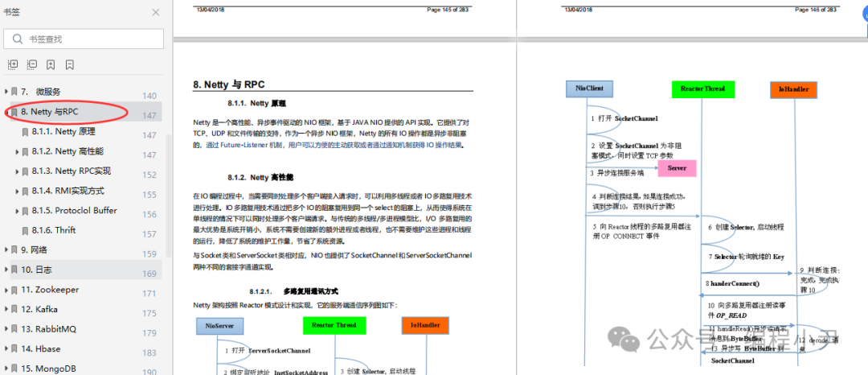This screenshot has height=375, width=868.
Task: Click page number 157 beside Thrift
Action: [149, 234]
